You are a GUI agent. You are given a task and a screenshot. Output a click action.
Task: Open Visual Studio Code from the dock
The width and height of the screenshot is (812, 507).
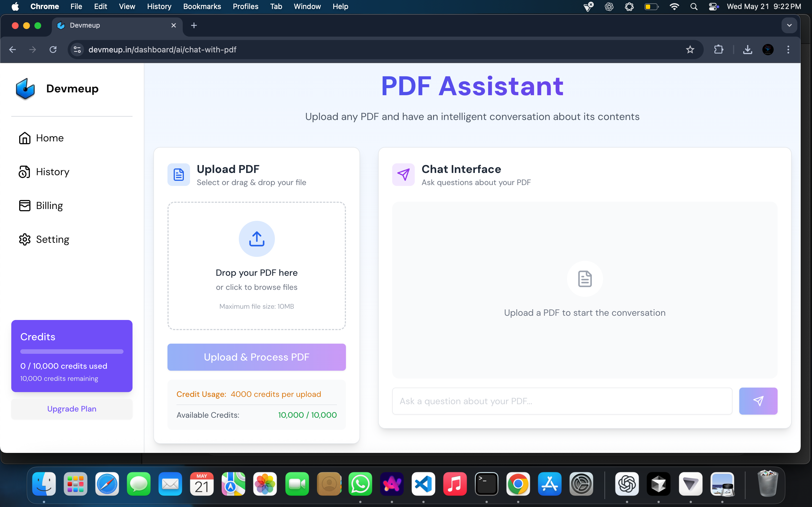[x=423, y=484]
